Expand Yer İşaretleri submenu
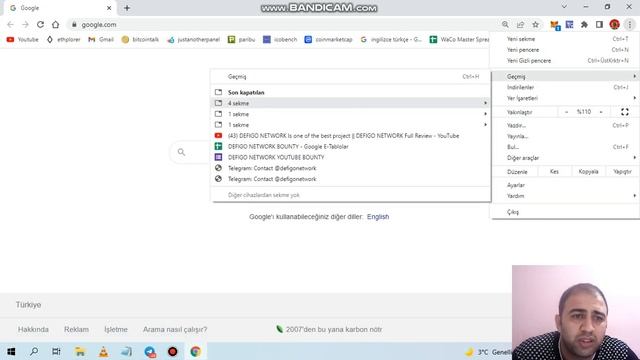Viewport: 640px width, 360px height. [x=566, y=98]
